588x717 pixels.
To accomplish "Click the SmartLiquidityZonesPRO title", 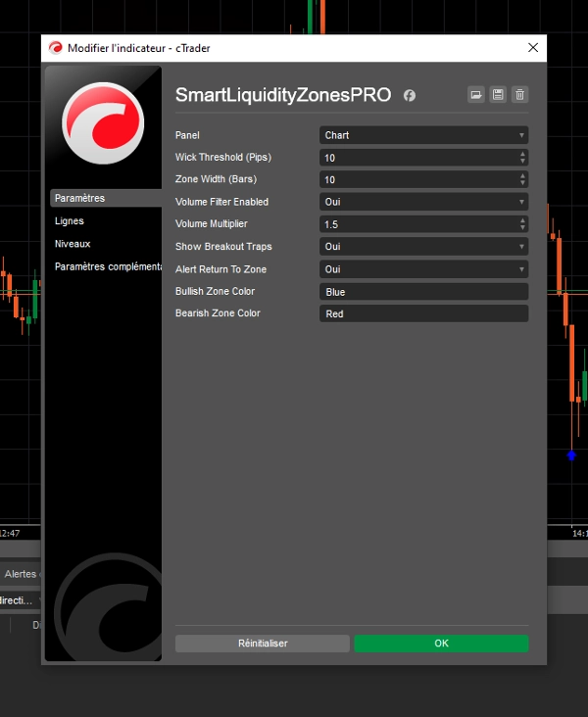I will pos(283,95).
